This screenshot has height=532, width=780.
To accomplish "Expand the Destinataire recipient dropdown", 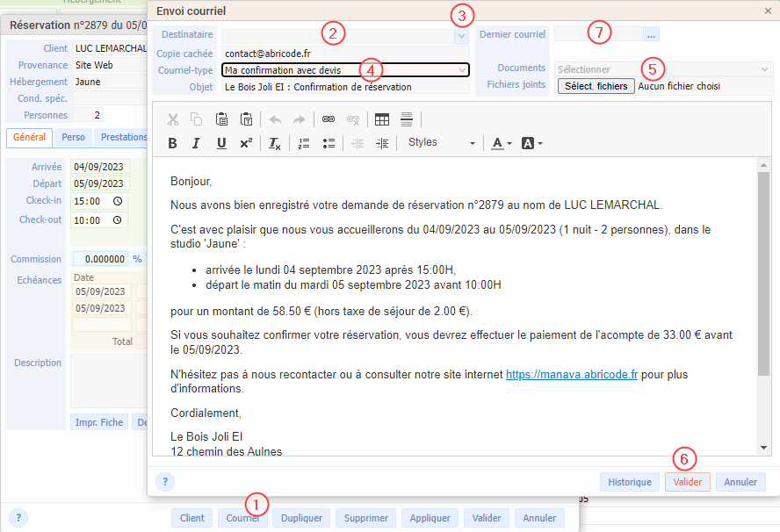I will pos(461,36).
